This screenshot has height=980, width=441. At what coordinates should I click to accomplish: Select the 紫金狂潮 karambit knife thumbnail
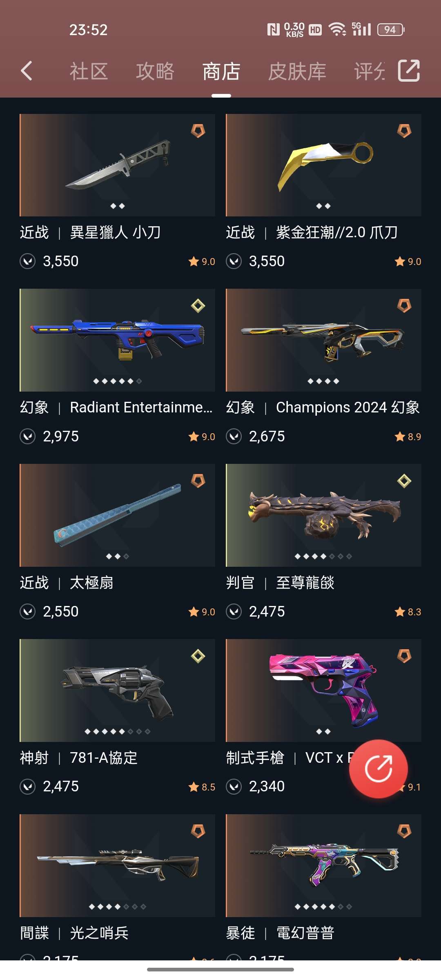click(323, 165)
